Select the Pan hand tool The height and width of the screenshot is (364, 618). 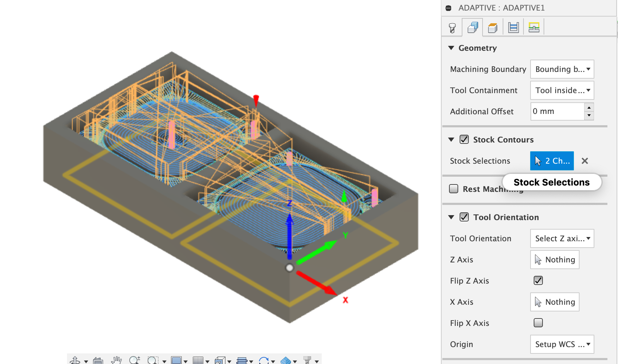click(116, 360)
